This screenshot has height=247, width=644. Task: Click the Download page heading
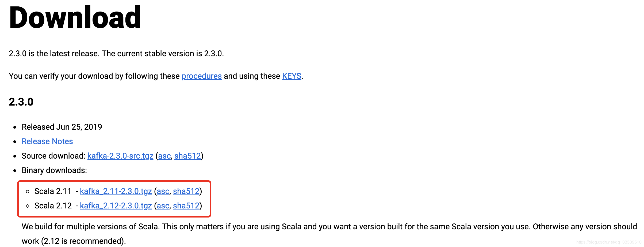coord(75,18)
